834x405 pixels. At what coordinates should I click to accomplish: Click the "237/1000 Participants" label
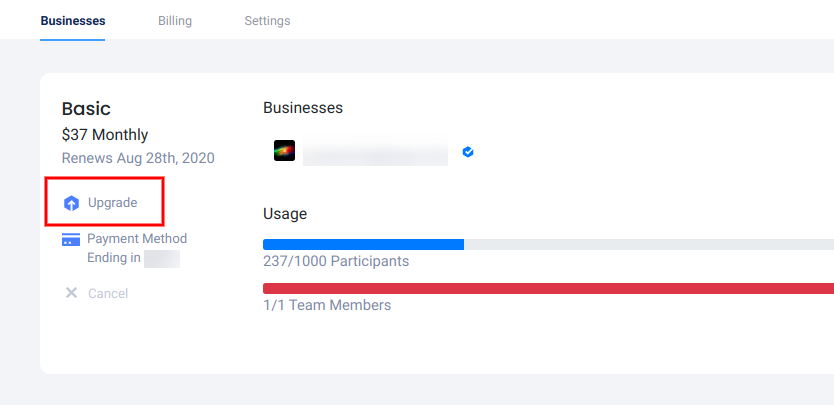pyautogui.click(x=336, y=261)
